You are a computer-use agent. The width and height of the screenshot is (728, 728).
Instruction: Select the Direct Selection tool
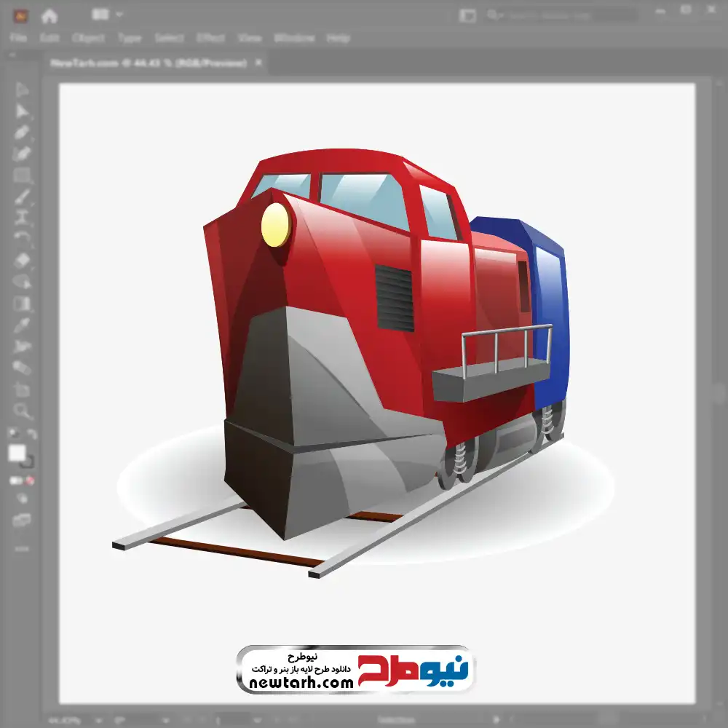point(22,111)
